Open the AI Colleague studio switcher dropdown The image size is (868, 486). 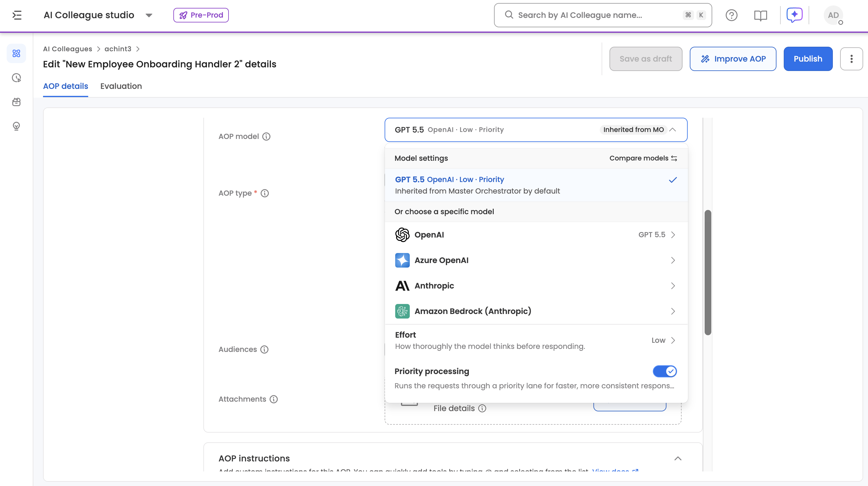(x=149, y=15)
